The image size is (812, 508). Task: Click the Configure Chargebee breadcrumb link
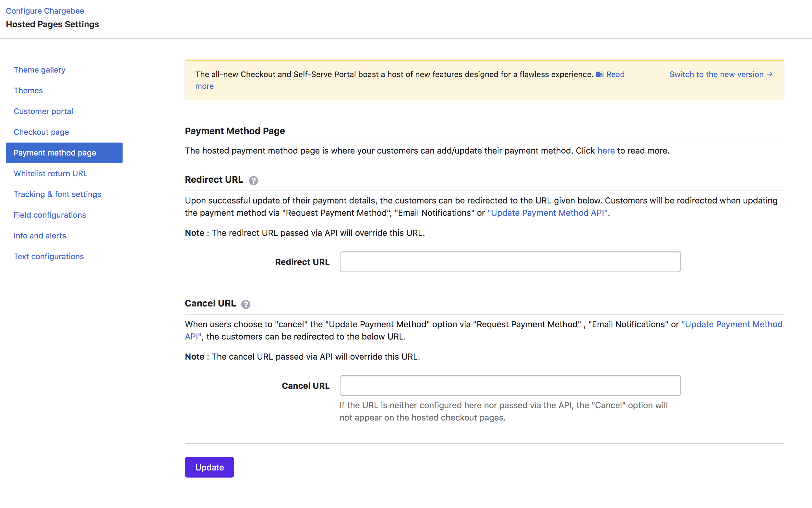point(45,11)
